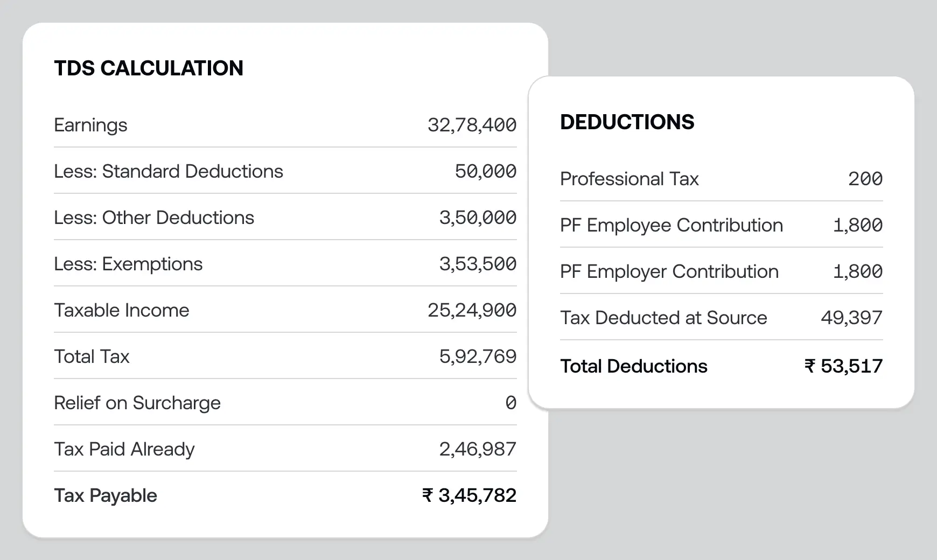This screenshot has height=560, width=937.
Task: Click the Total Tax amount 5,92,769
Action: (478, 356)
